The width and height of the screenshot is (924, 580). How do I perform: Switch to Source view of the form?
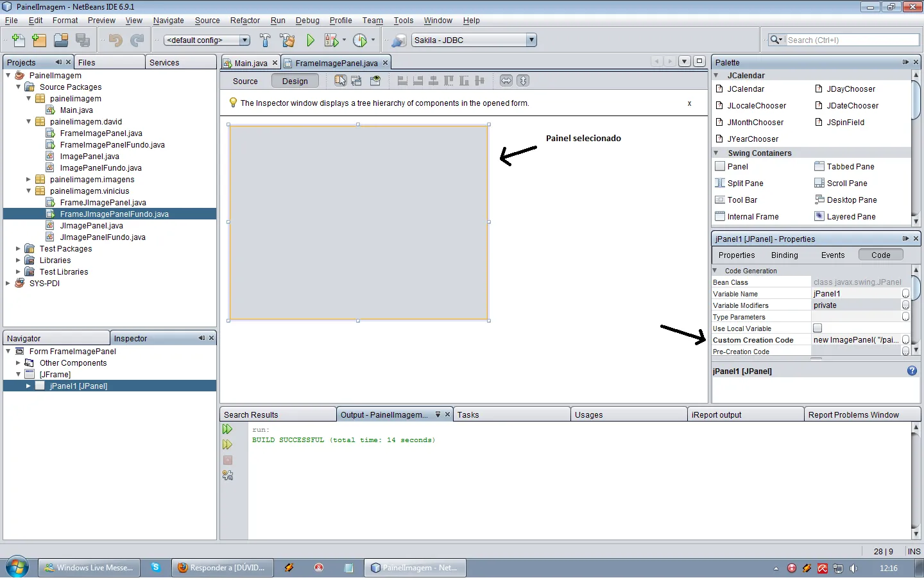tap(245, 81)
